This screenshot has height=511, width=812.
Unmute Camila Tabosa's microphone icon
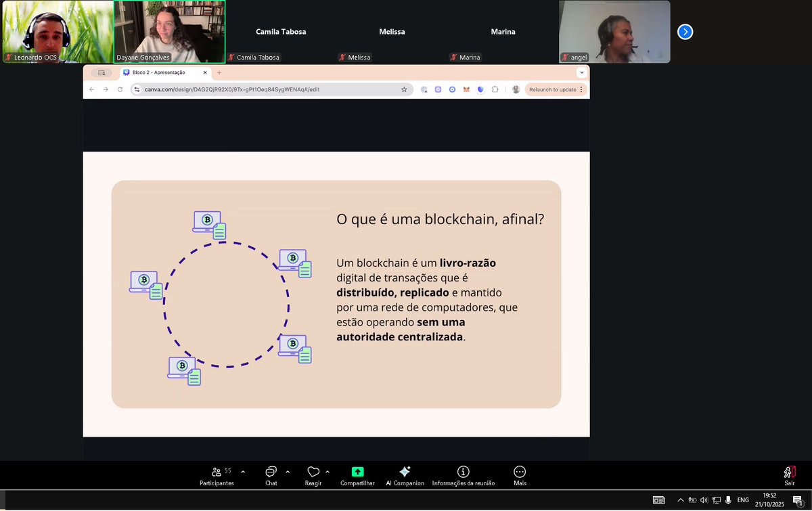click(232, 58)
